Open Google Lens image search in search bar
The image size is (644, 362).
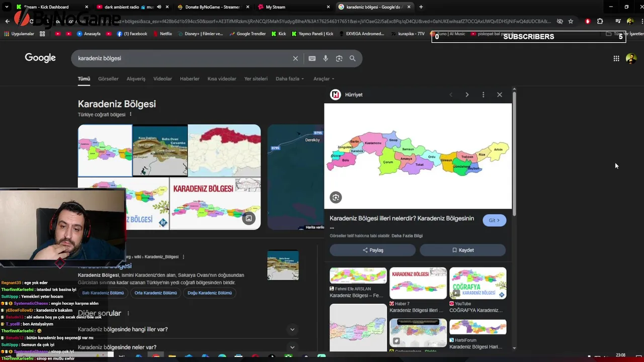click(339, 58)
